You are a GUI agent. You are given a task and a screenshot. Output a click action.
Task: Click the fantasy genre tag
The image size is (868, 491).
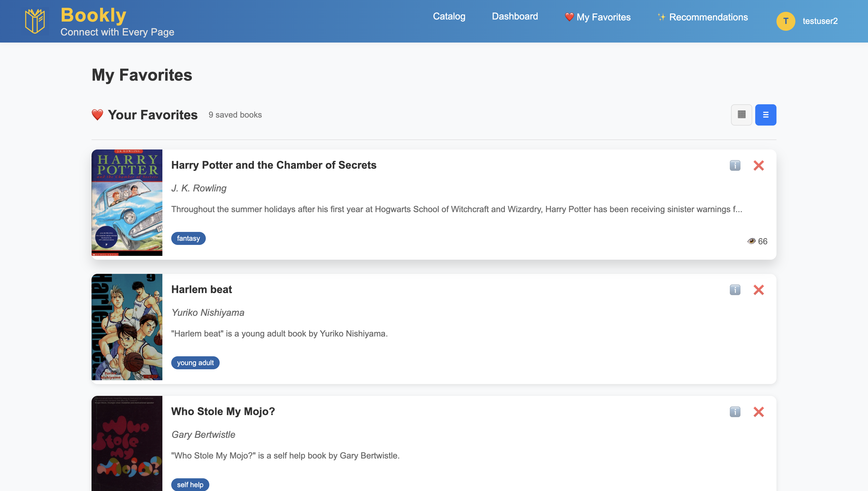(x=188, y=238)
